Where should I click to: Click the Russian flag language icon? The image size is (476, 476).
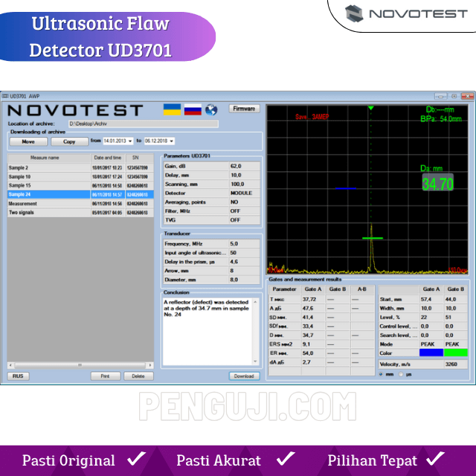pyautogui.click(x=193, y=109)
